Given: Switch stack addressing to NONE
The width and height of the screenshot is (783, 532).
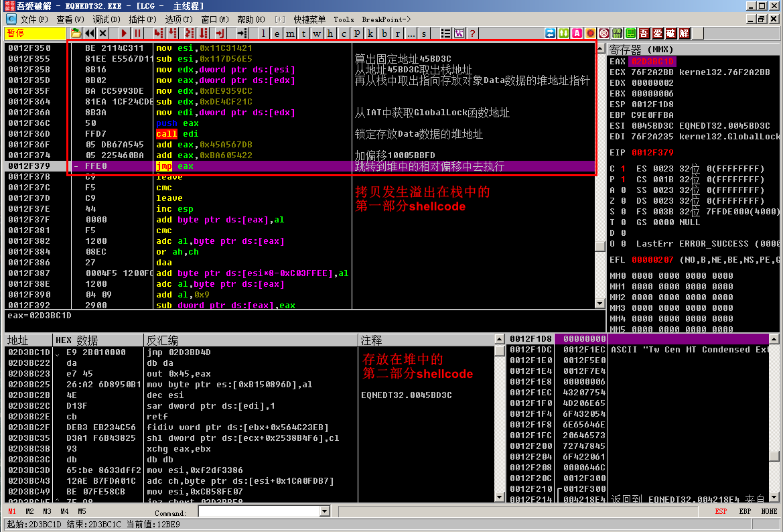Looking at the screenshot, I should [769, 511].
